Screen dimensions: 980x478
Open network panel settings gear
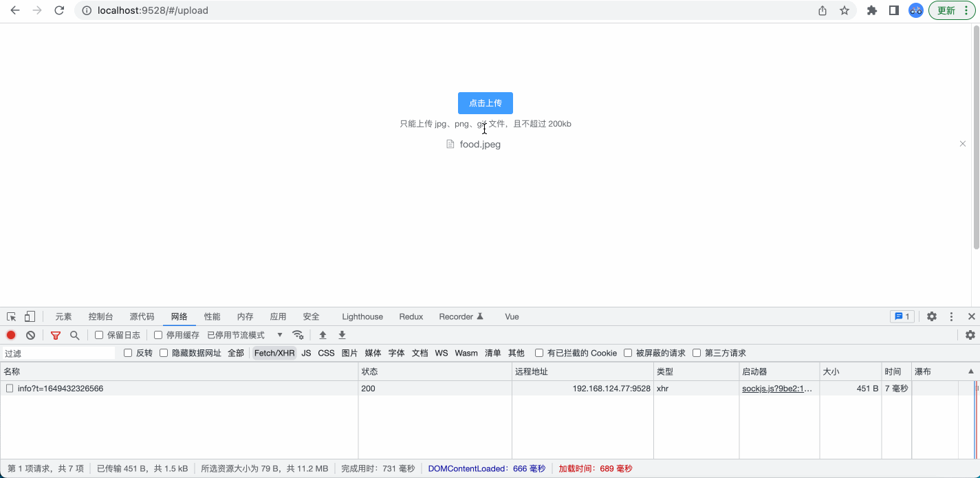(970, 335)
